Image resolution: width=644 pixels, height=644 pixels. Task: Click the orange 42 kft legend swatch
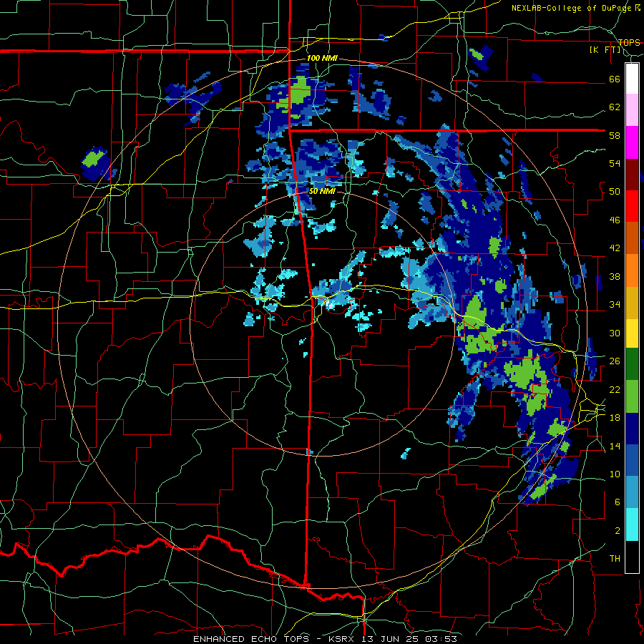click(x=632, y=270)
